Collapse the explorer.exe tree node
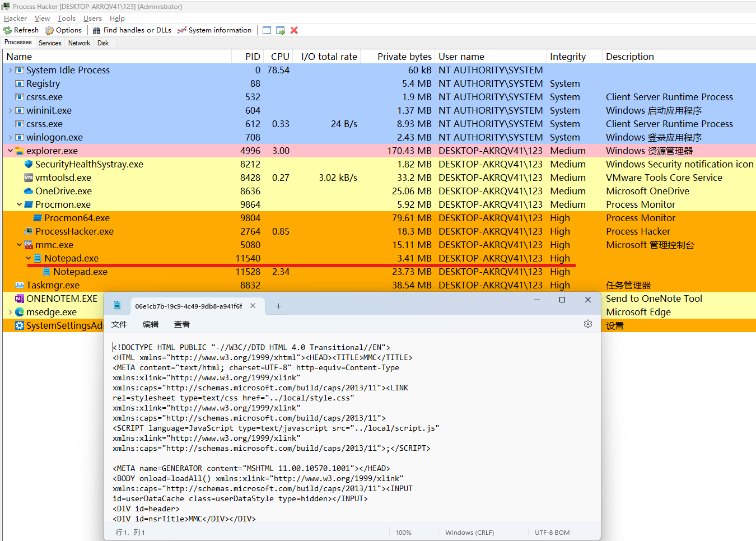Image resolution: width=756 pixels, height=541 pixels. pos(10,151)
